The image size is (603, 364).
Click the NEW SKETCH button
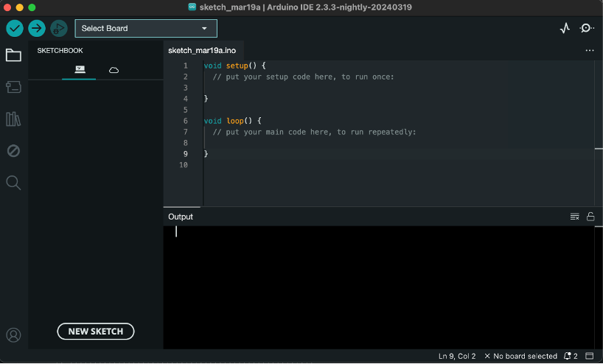click(96, 332)
